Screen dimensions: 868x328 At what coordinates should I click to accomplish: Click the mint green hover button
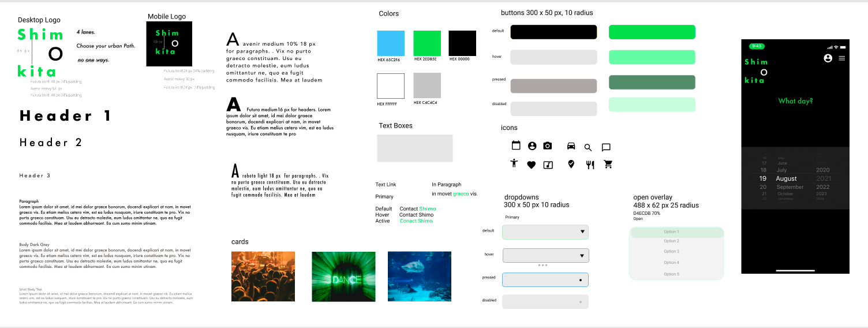652,57
